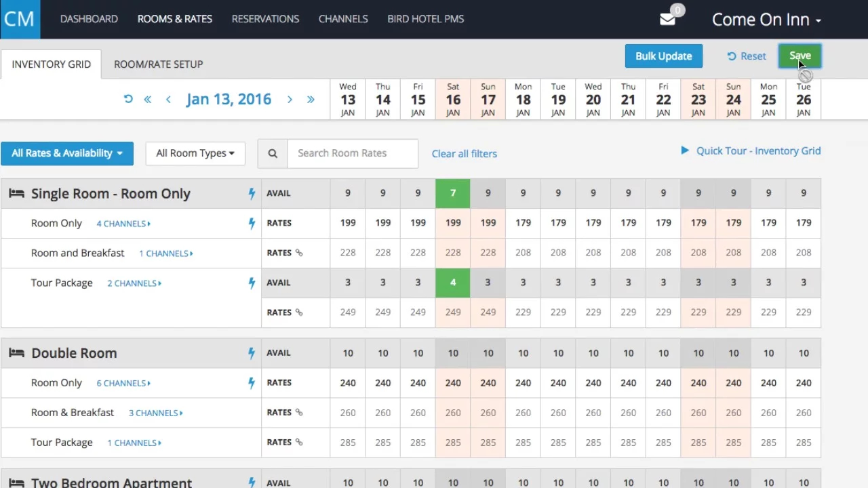Open the messages envelope icon in the top bar
Screen dimensions: 868x488
(665, 19)
